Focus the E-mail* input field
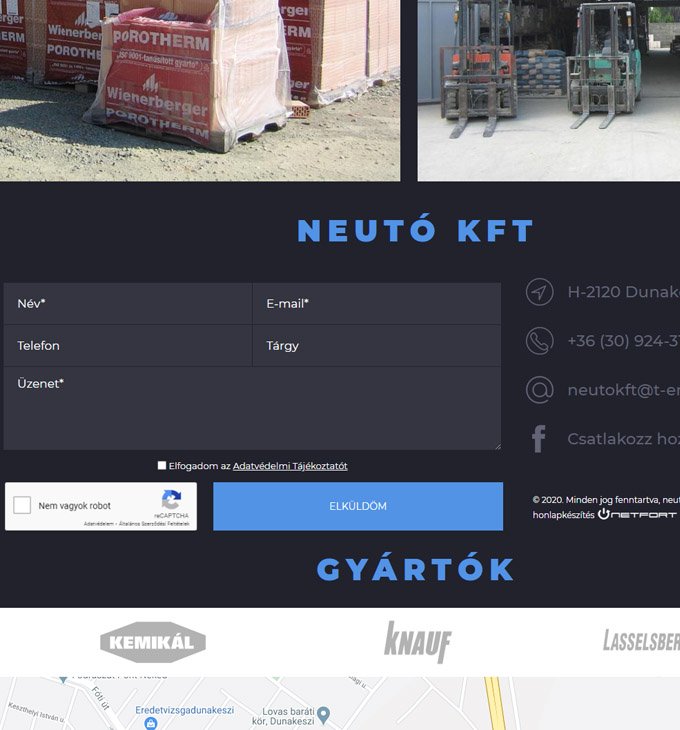The height and width of the screenshot is (730, 680). pos(377,304)
